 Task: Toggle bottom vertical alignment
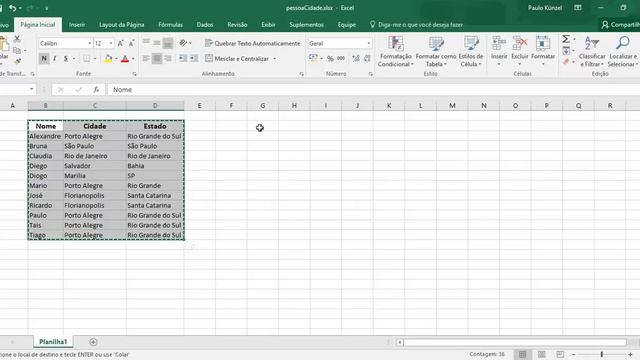pos(167,43)
